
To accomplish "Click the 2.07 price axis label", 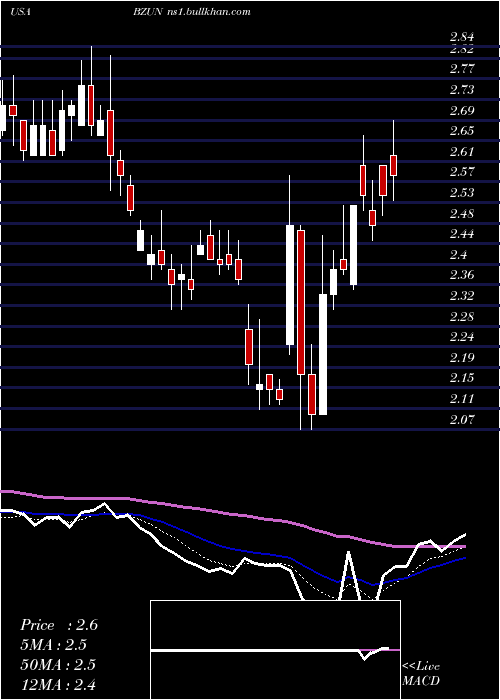I will [462, 419].
